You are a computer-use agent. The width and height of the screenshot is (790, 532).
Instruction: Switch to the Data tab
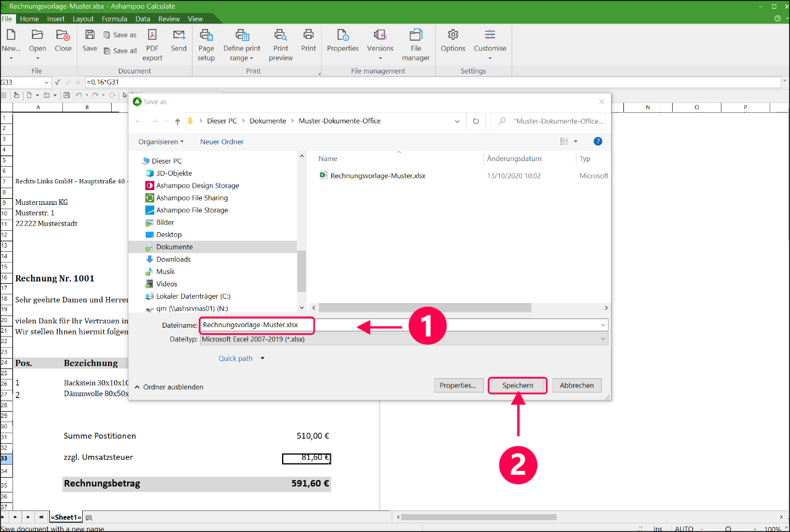143,19
